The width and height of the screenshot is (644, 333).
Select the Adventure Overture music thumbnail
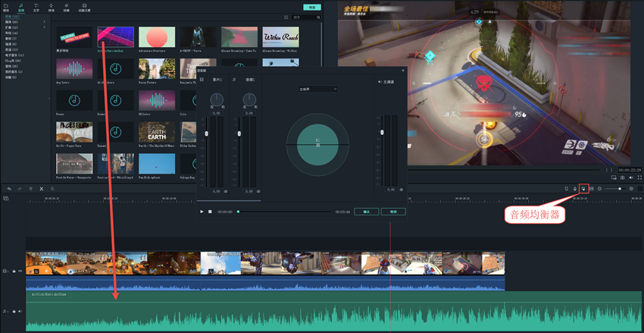(157, 37)
